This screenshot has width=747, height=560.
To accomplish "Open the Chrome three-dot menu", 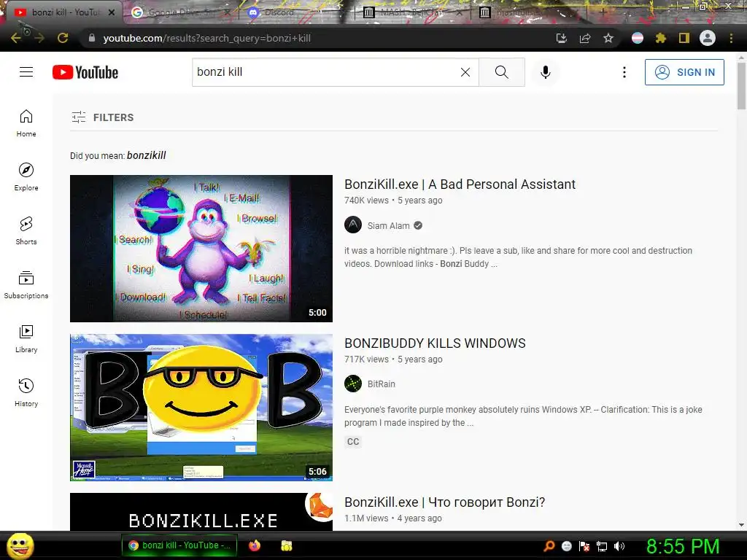I will (731, 38).
